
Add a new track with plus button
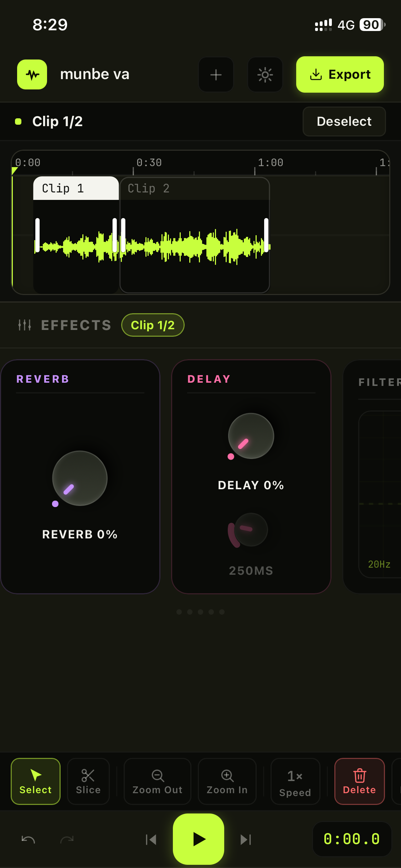coord(216,74)
